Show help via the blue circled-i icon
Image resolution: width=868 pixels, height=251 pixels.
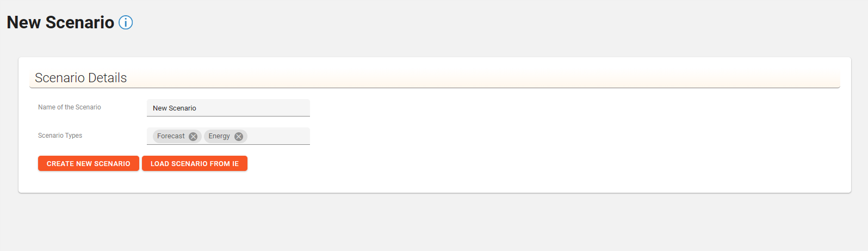(126, 22)
